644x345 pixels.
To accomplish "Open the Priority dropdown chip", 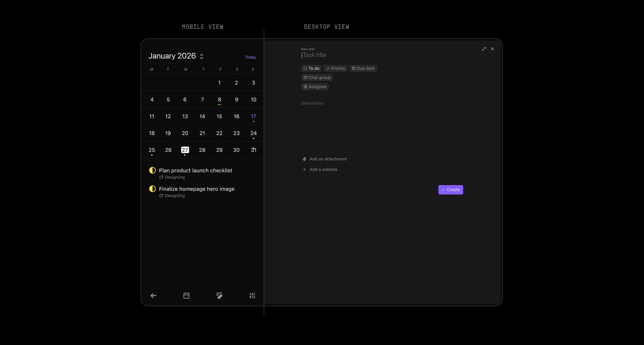I will [x=335, y=68].
